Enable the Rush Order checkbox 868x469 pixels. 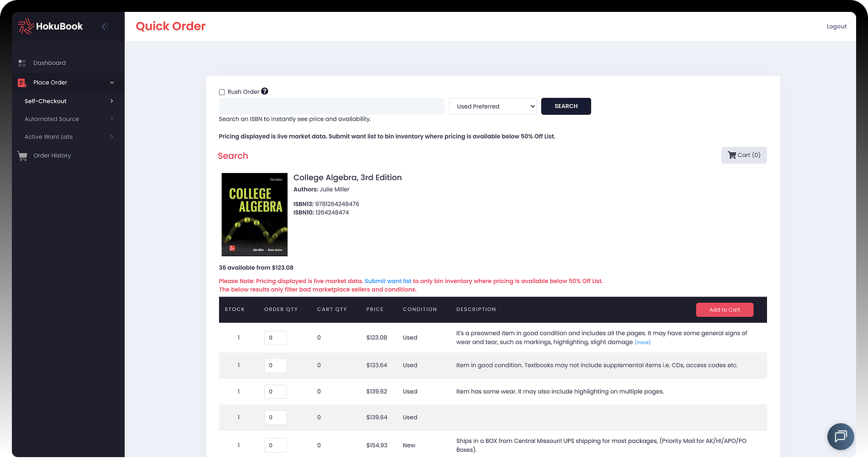tap(222, 92)
